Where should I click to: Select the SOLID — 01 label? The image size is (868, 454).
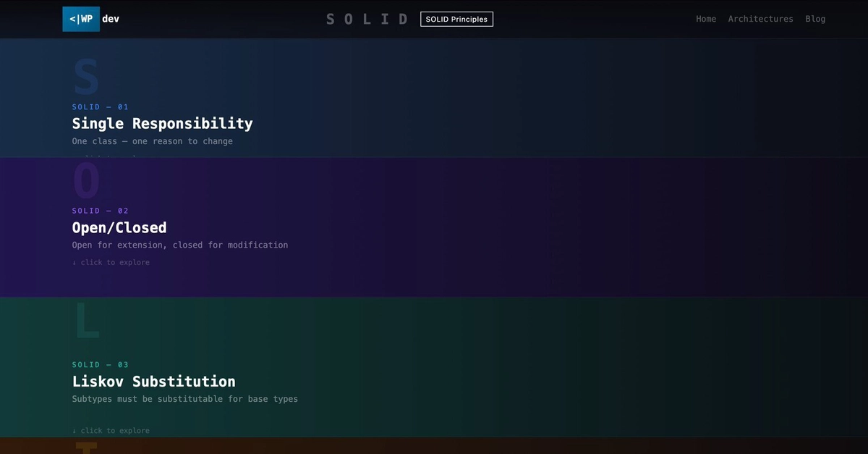pos(100,107)
